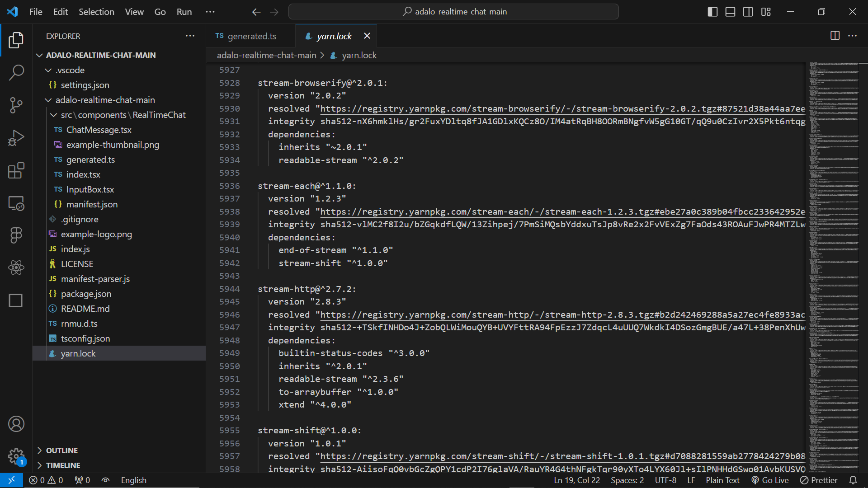Click Plain Text language mode

click(722, 480)
